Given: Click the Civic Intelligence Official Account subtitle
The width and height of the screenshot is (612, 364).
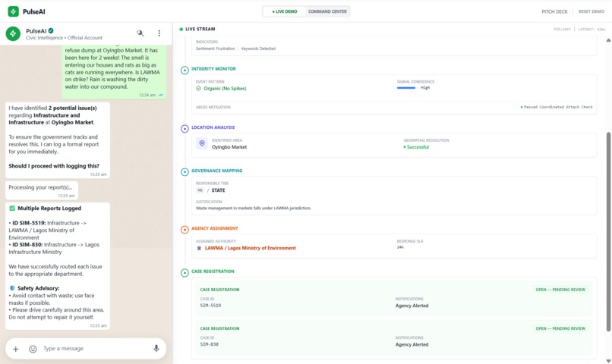Looking at the screenshot, I should [64, 38].
